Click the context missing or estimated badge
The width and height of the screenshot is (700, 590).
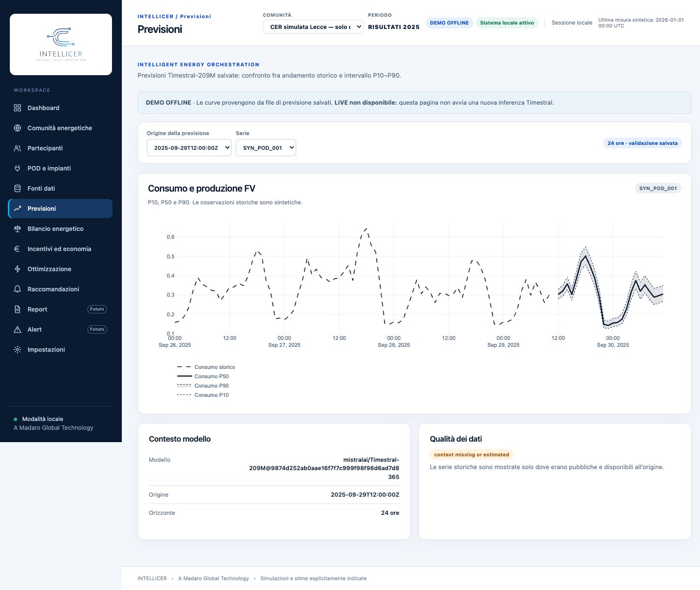[472, 455]
